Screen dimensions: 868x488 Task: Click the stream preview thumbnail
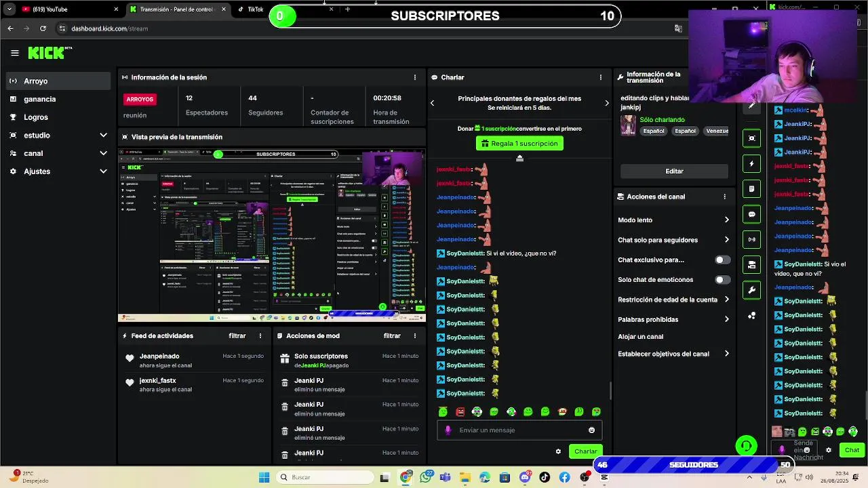point(271,235)
